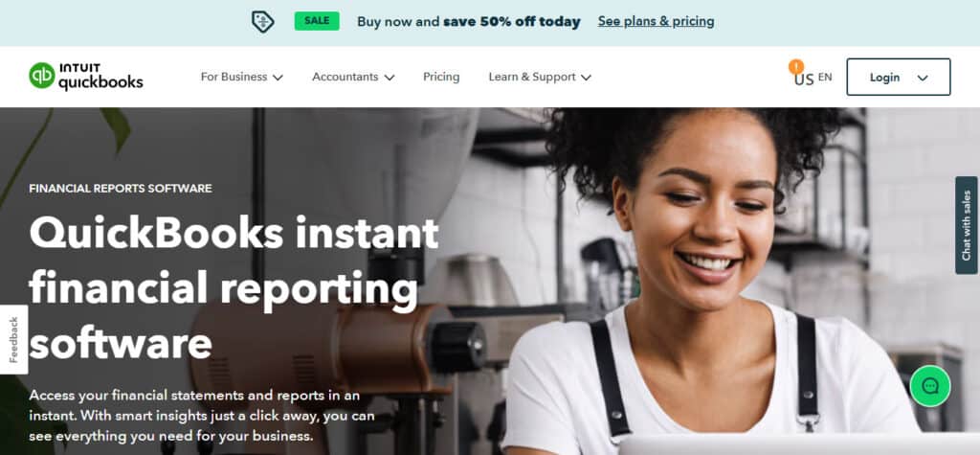The height and width of the screenshot is (455, 980).
Task: Expand the Accountants dropdown arrow
Action: coord(390,78)
